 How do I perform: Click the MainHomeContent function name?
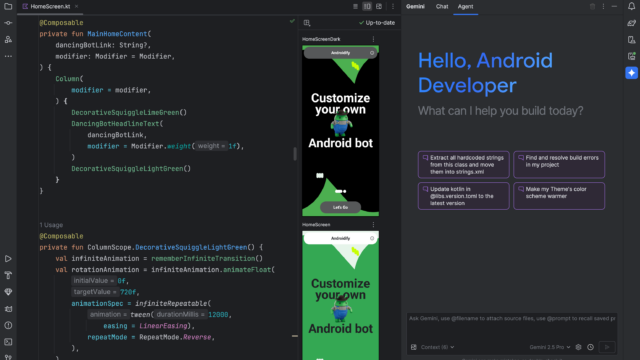pyautogui.click(x=117, y=34)
